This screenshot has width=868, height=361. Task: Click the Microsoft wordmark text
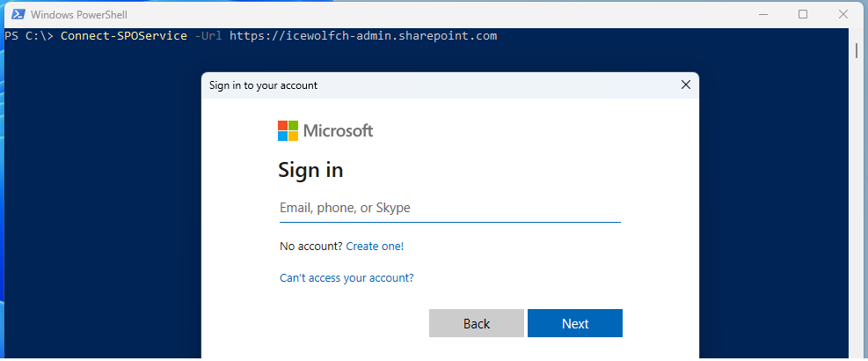[x=339, y=131]
